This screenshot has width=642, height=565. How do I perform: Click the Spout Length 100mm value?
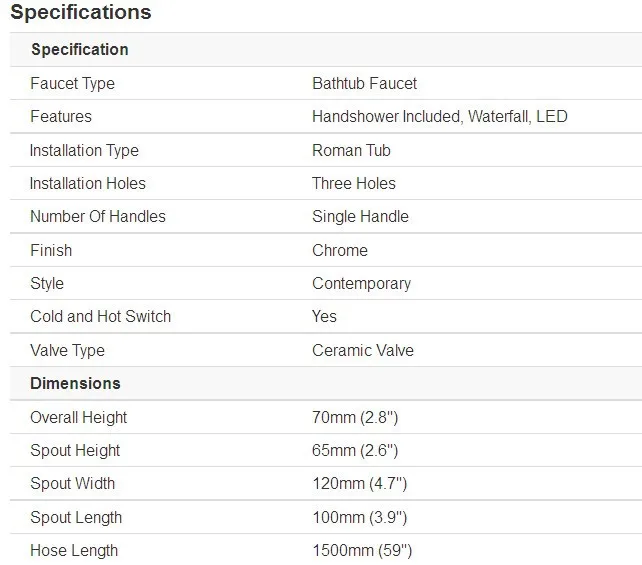click(x=359, y=518)
